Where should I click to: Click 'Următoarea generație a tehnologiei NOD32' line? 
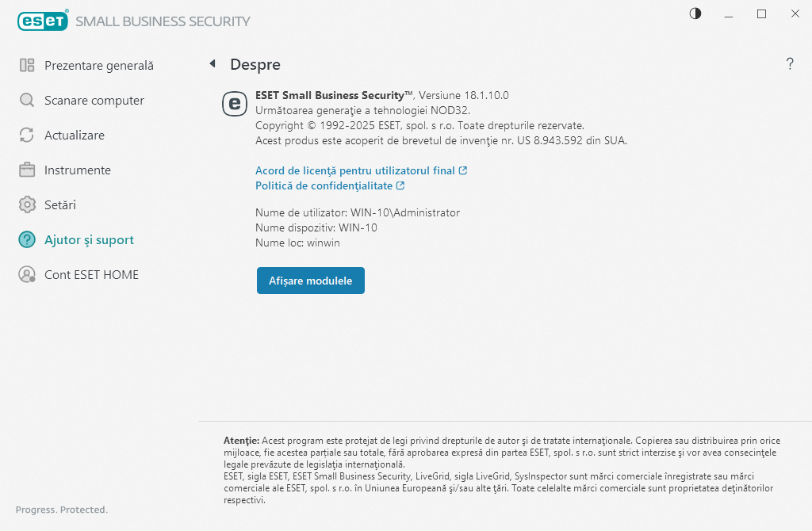[x=362, y=111]
